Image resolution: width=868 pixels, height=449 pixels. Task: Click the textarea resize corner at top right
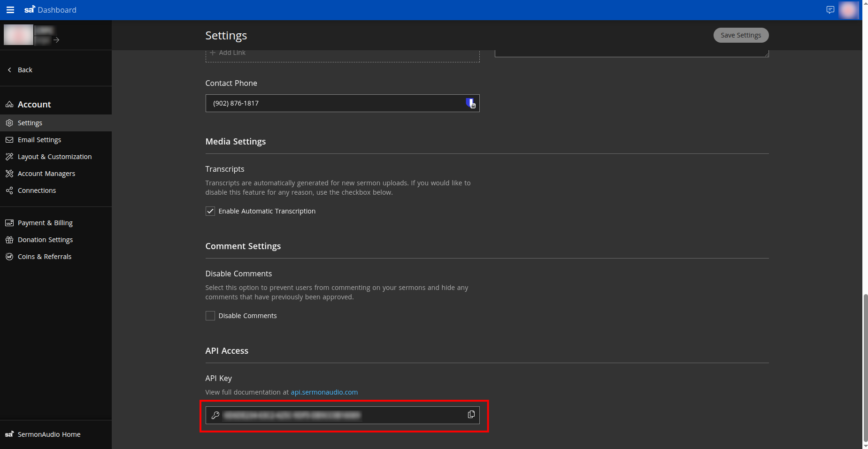[766, 54]
